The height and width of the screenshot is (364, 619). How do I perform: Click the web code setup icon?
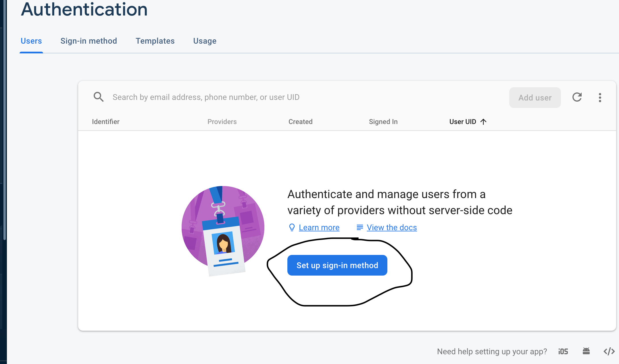click(609, 351)
